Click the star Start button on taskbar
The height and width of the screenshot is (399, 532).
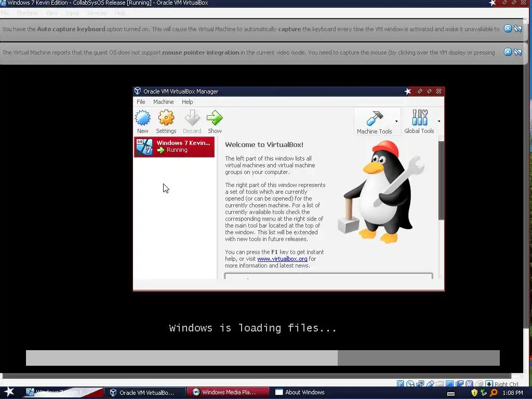click(x=9, y=392)
